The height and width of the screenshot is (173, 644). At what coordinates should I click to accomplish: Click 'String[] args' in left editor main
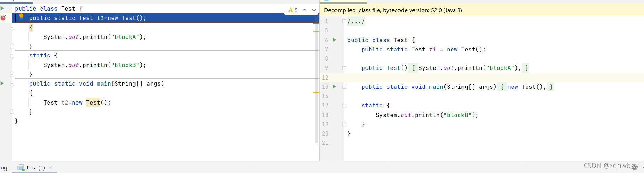click(137, 83)
